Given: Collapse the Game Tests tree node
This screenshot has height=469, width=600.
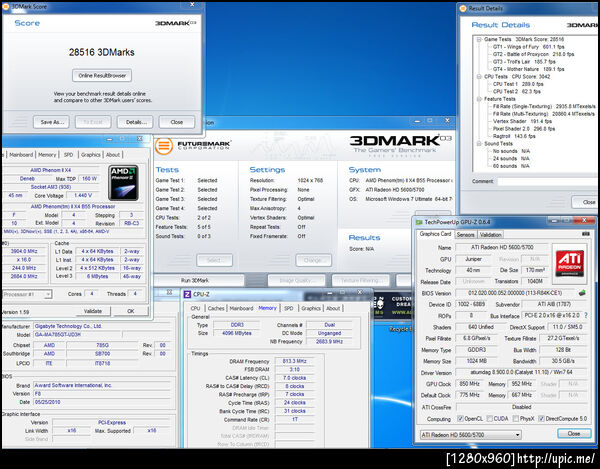Looking at the screenshot, I should pos(479,39).
